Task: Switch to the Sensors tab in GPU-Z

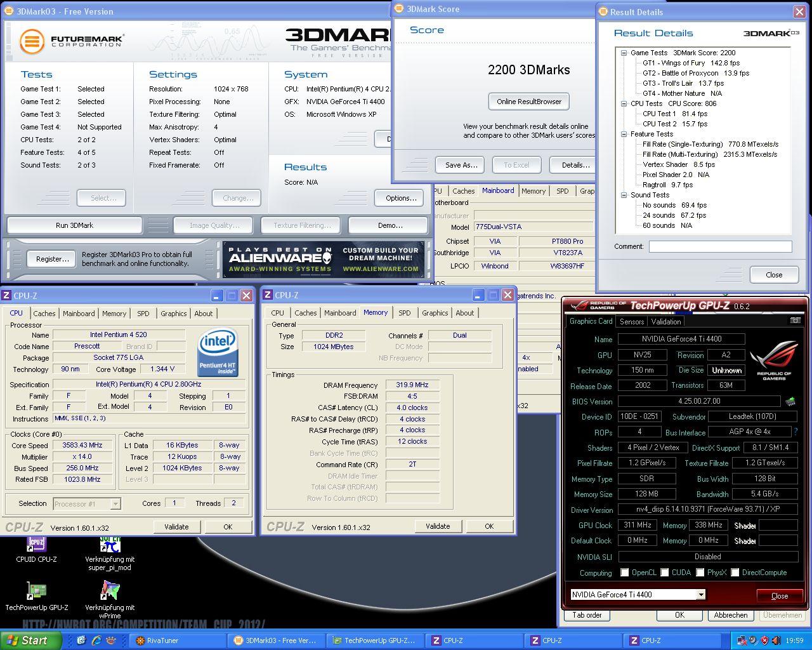Action: point(632,322)
